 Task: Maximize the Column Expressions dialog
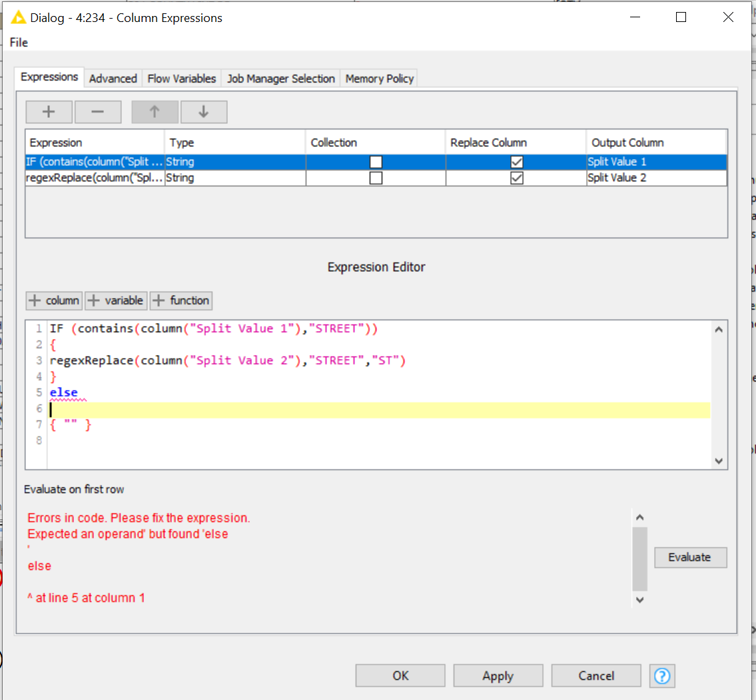(x=681, y=17)
